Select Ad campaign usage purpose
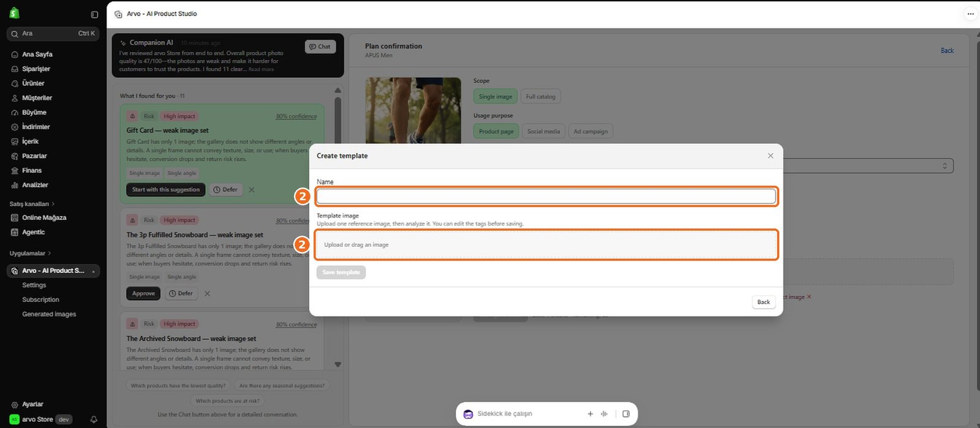 (591, 132)
